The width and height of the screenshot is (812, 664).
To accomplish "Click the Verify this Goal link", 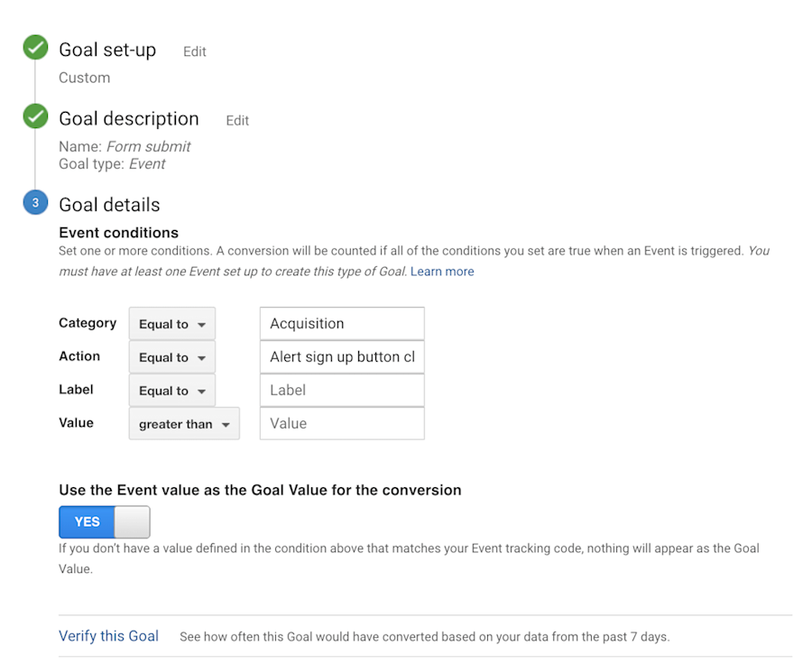I will click(x=109, y=636).
